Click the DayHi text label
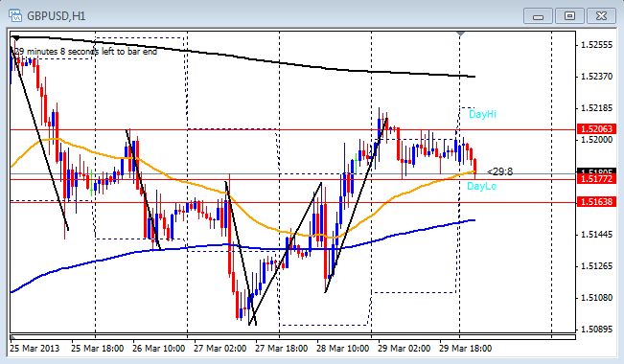The height and width of the screenshot is (364, 624). pos(482,115)
